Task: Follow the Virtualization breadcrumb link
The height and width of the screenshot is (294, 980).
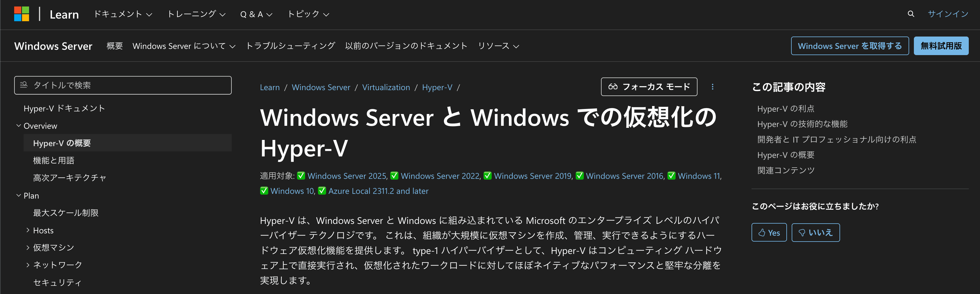Action: [x=386, y=87]
